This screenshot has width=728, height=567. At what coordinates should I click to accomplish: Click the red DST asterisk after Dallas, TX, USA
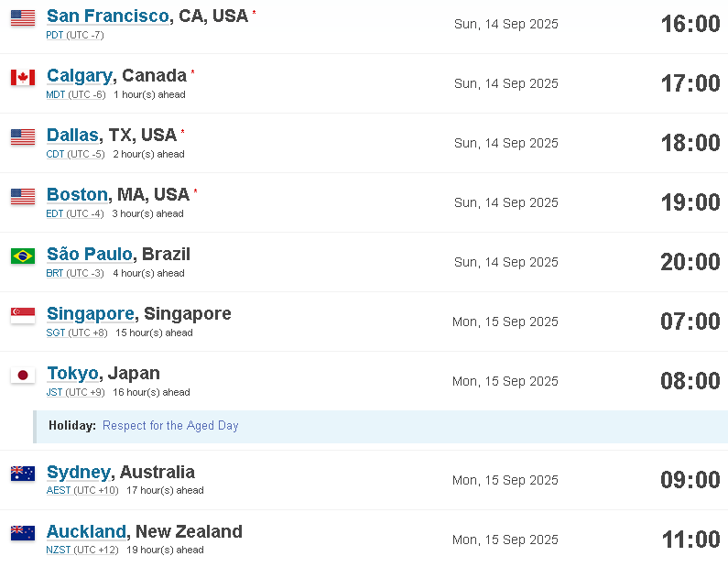pos(182,131)
